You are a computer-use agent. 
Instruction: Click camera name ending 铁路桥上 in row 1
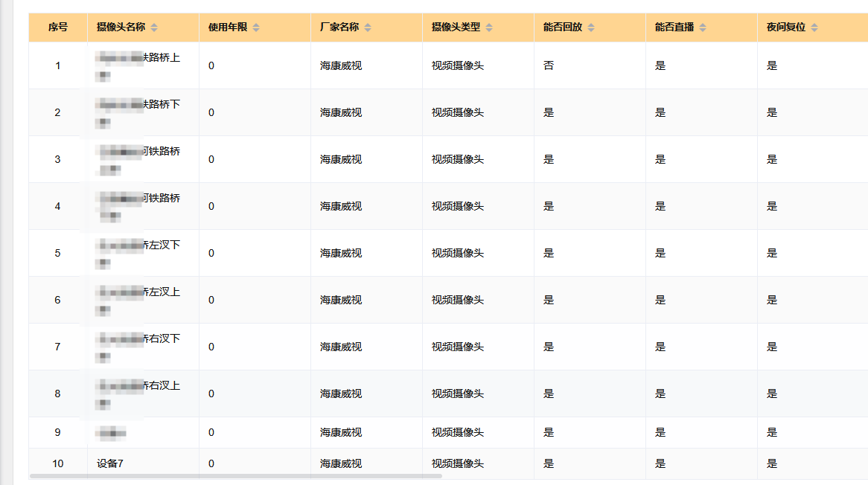pos(138,65)
